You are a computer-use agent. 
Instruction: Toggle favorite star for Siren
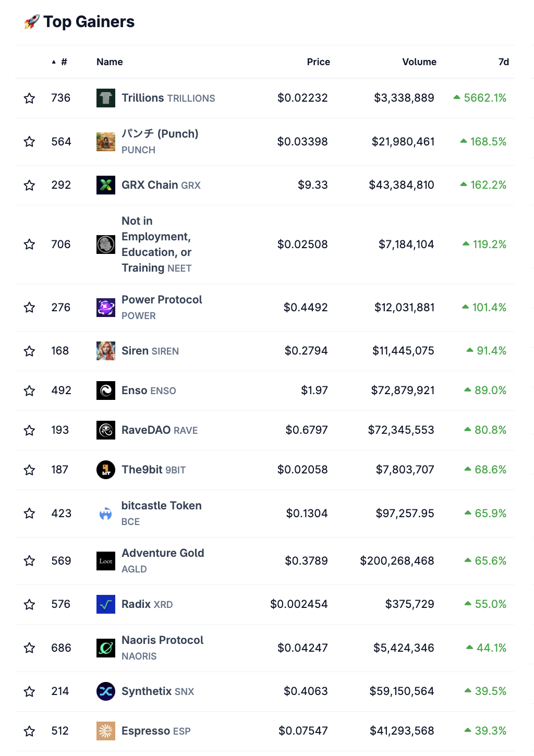click(x=30, y=351)
